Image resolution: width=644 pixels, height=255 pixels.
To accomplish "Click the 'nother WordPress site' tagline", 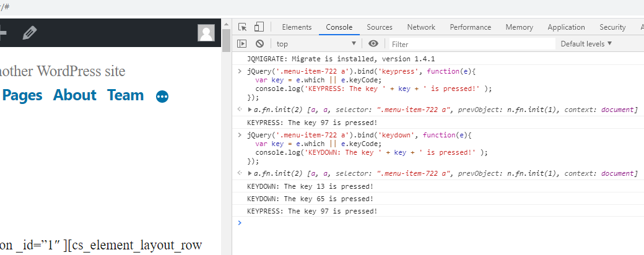I will pos(63,71).
